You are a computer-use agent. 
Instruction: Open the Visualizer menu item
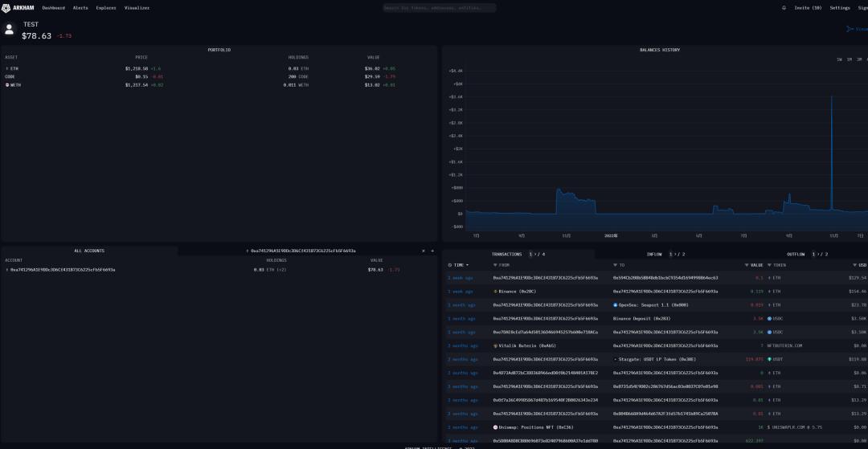[137, 7]
